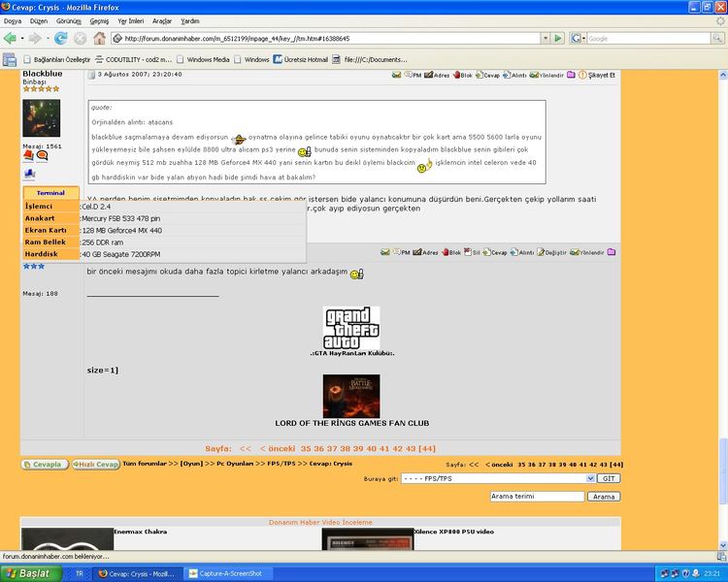728x582 pixels.
Task: Click Adres icon on Blackblue's post
Action: [x=437, y=75]
